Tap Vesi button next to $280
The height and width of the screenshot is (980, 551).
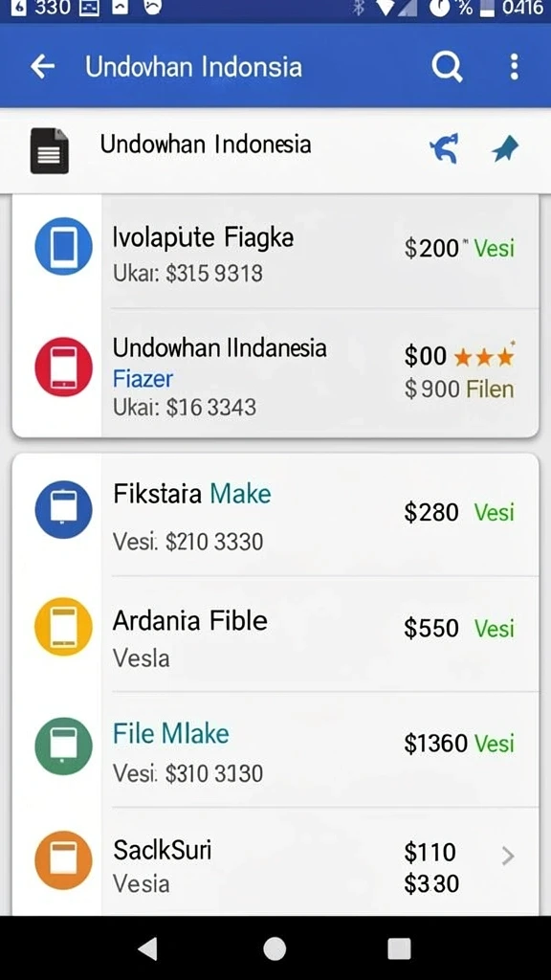coord(495,513)
